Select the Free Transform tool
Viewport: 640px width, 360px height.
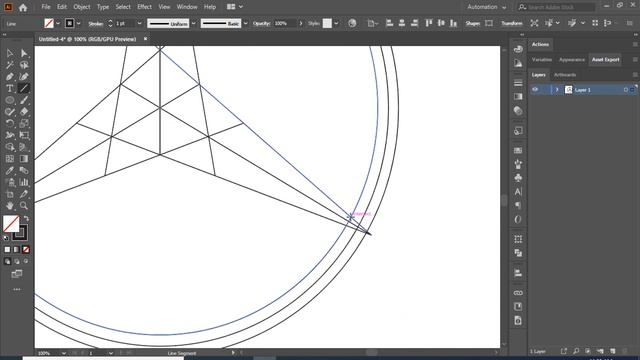[x=24, y=135]
